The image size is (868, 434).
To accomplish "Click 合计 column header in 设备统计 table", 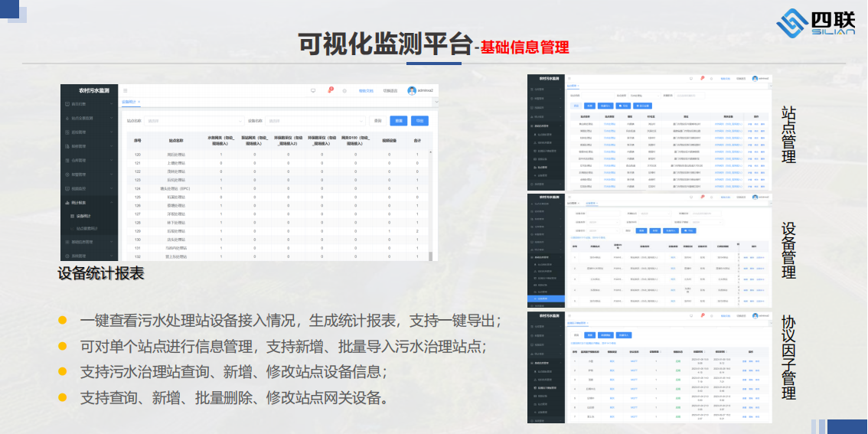I will [418, 141].
